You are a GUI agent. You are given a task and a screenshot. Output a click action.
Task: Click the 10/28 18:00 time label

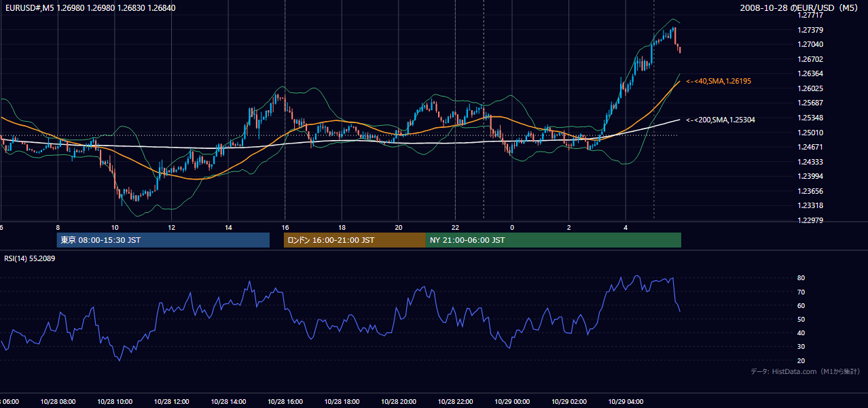click(x=342, y=402)
